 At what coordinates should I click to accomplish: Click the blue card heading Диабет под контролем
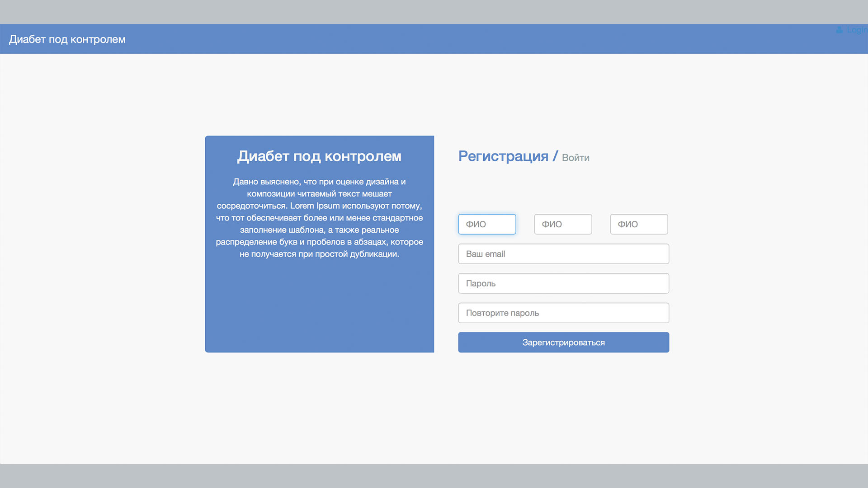click(x=319, y=156)
